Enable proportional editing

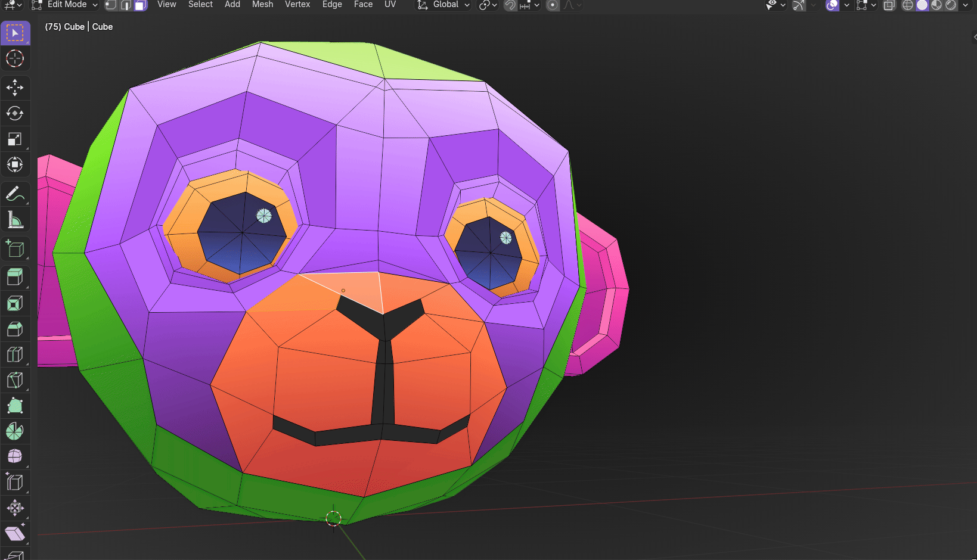click(553, 5)
